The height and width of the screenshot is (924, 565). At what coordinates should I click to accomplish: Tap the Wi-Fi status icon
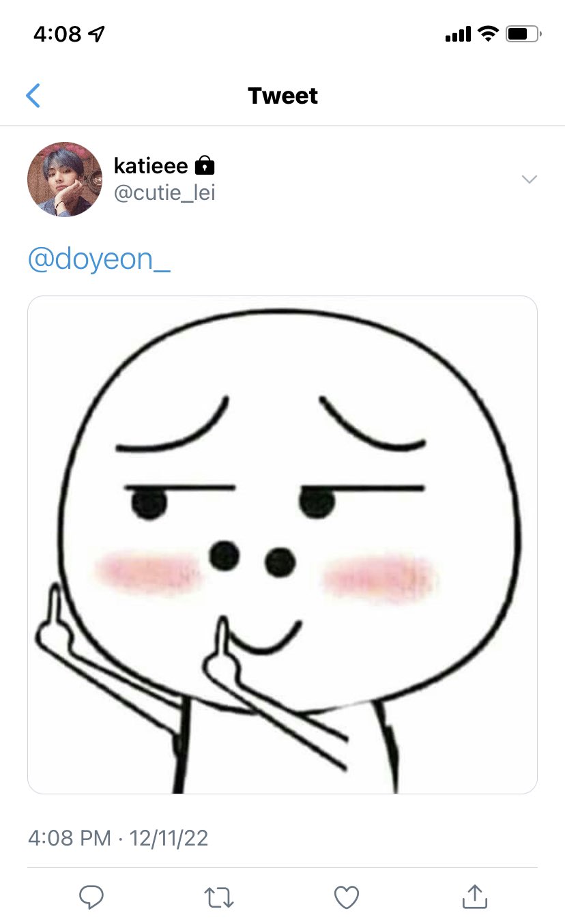(x=488, y=33)
